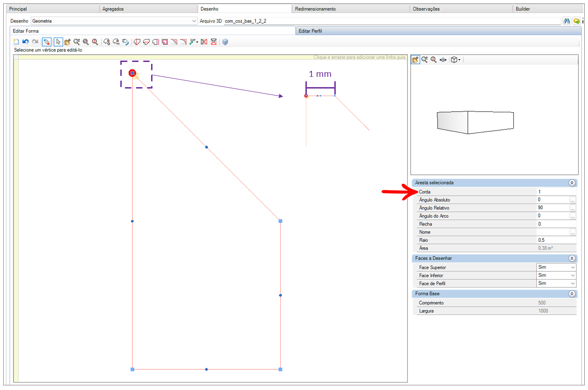Select the midpoint handle on the diagonal edge

coord(207,147)
